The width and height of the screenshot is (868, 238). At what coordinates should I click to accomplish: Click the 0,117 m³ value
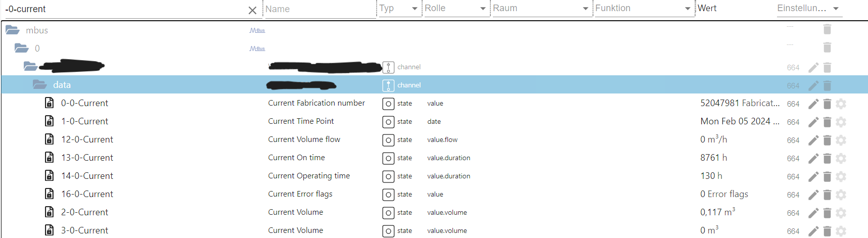[718, 212]
